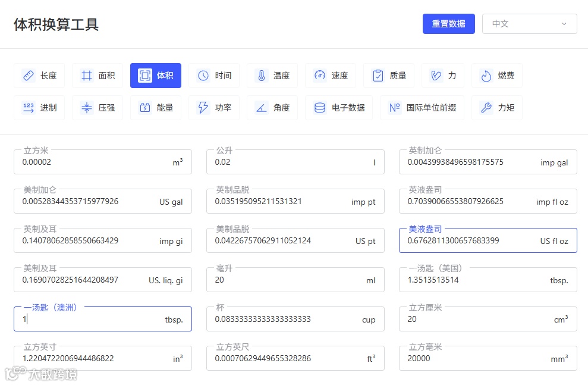Click the cube icon for 体积
This screenshot has height=385, width=588.
point(144,76)
